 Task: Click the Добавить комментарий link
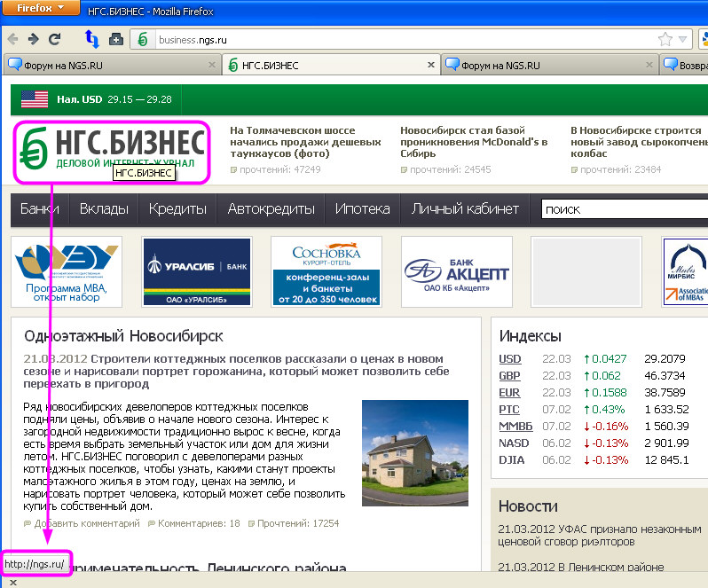(x=86, y=523)
